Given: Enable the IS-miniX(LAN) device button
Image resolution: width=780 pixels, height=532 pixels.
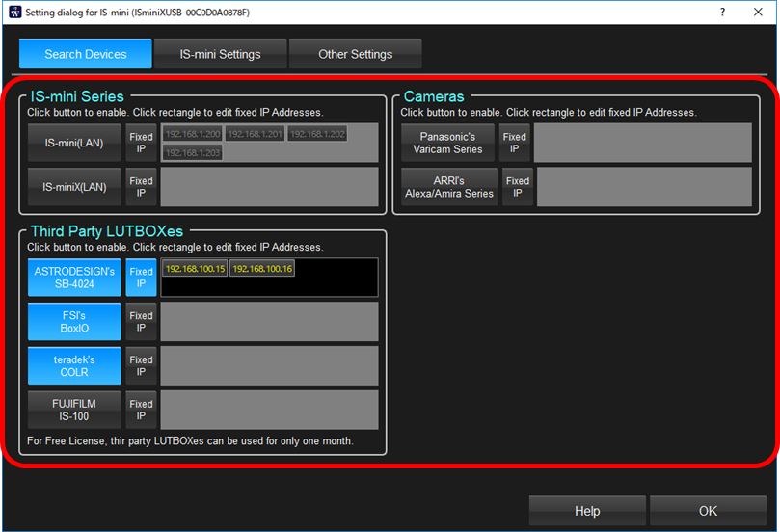Looking at the screenshot, I should click(74, 187).
